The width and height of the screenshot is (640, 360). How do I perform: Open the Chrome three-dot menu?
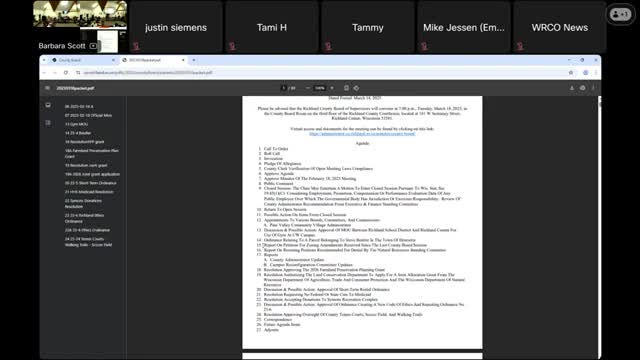(x=596, y=73)
